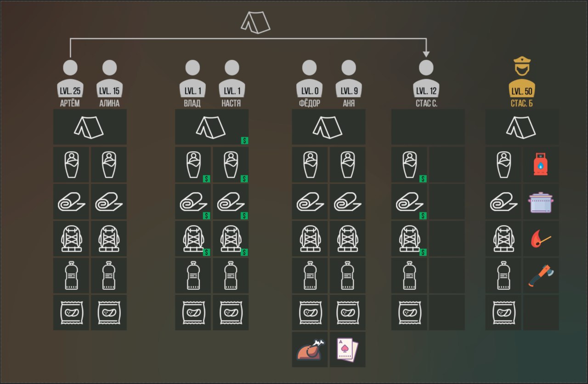Select Влад's water bottle icon
This screenshot has width=588, height=384.
[193, 275]
